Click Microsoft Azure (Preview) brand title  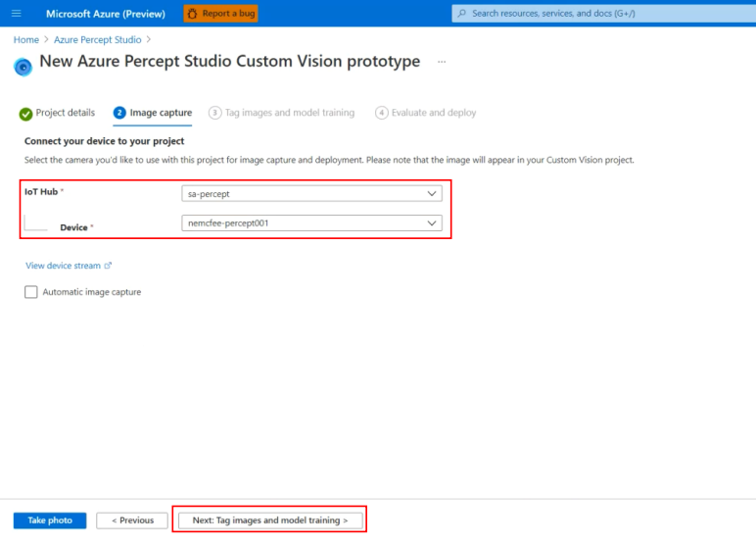pos(106,14)
